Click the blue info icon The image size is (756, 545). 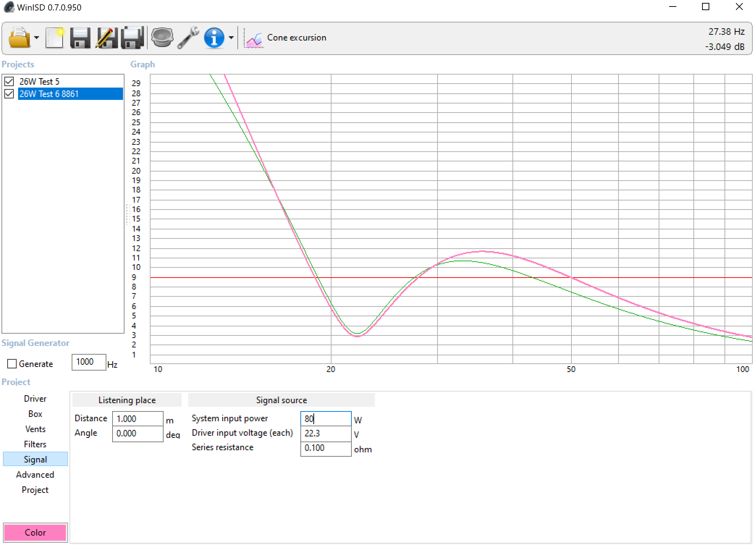pos(214,37)
